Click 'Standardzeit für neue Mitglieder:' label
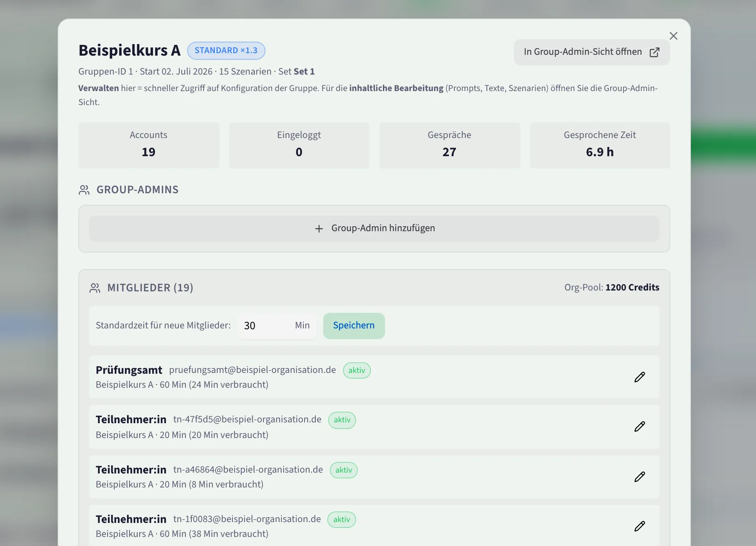Image resolution: width=756 pixels, height=546 pixels. 163,325
